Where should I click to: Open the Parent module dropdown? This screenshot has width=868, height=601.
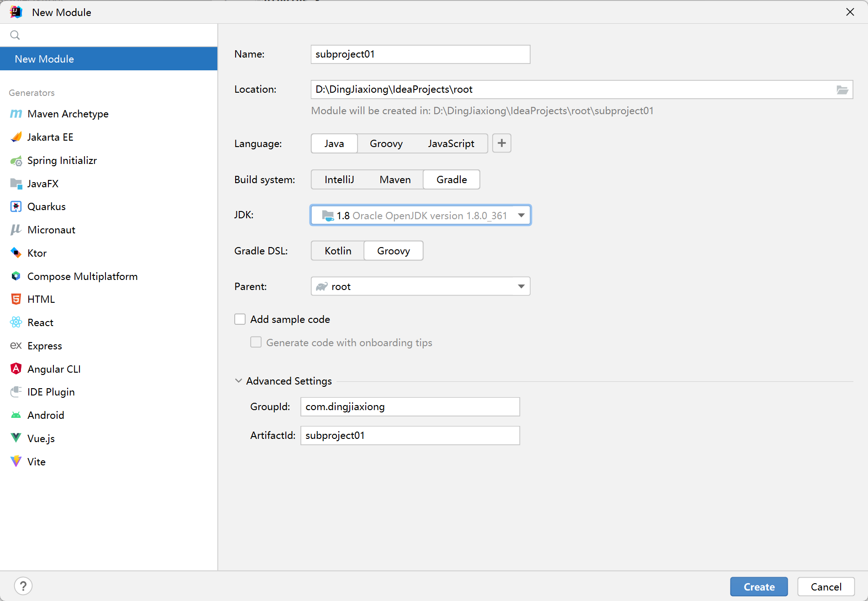click(x=521, y=286)
